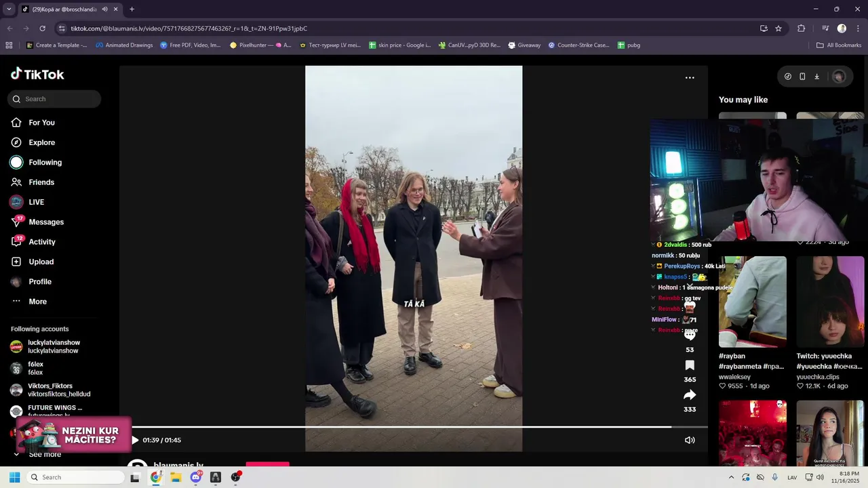Open OBS Studio from the taskbar

(235, 477)
